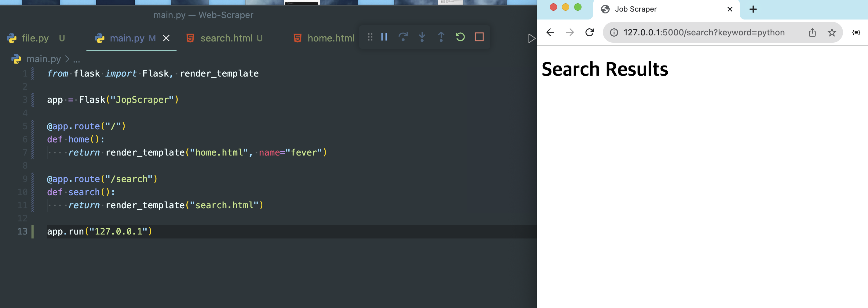The image size is (868, 308).
Task: Share this page from address bar
Action: 812,32
